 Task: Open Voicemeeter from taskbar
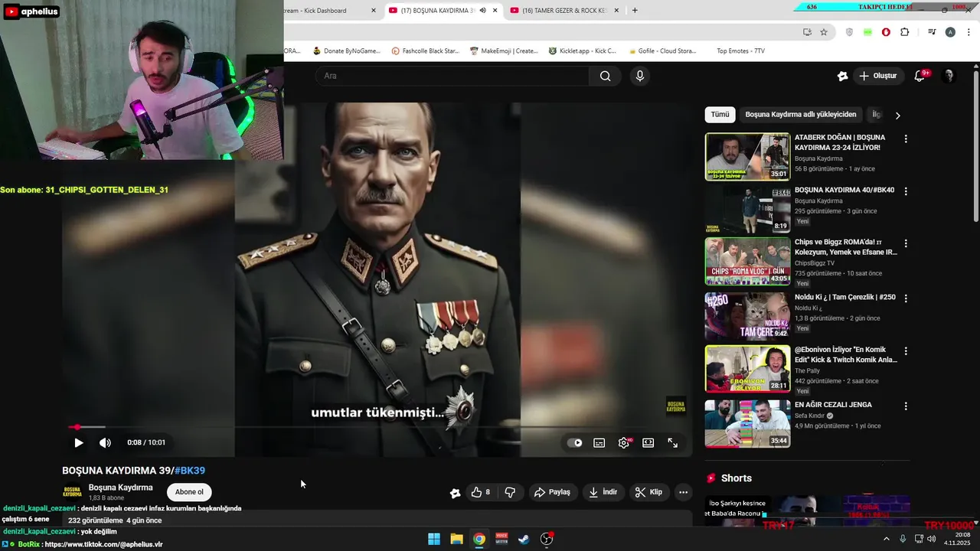[501, 539]
